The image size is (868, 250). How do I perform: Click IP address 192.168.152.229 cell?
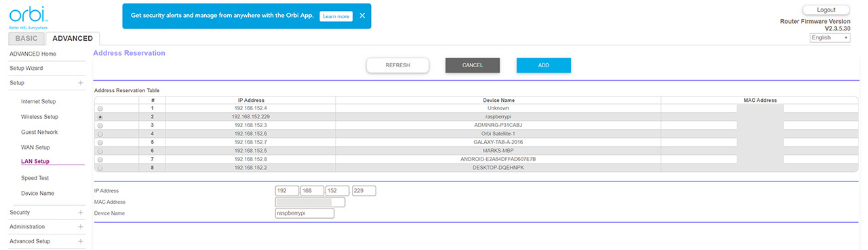pos(250,117)
